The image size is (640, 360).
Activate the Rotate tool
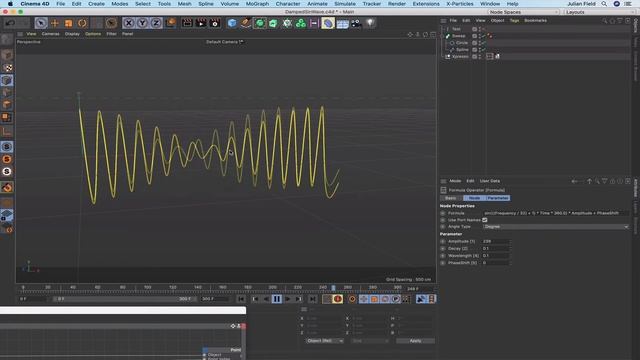(82, 23)
